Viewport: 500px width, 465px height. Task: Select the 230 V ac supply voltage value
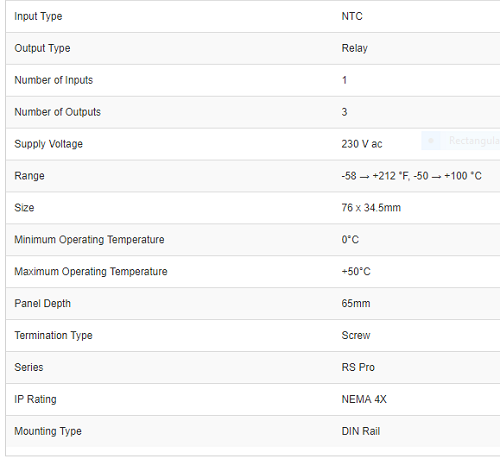point(362,144)
